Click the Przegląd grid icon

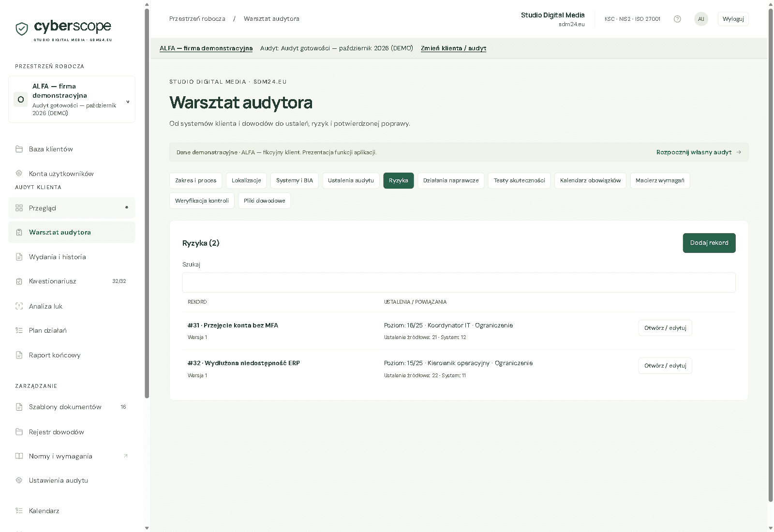(19, 208)
